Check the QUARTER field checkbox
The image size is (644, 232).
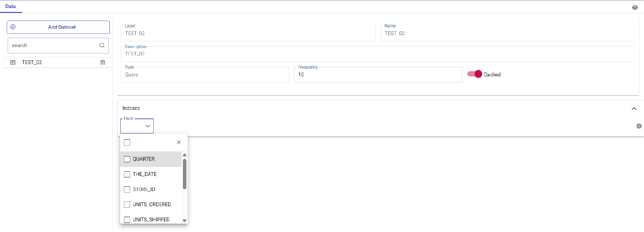coord(127,159)
